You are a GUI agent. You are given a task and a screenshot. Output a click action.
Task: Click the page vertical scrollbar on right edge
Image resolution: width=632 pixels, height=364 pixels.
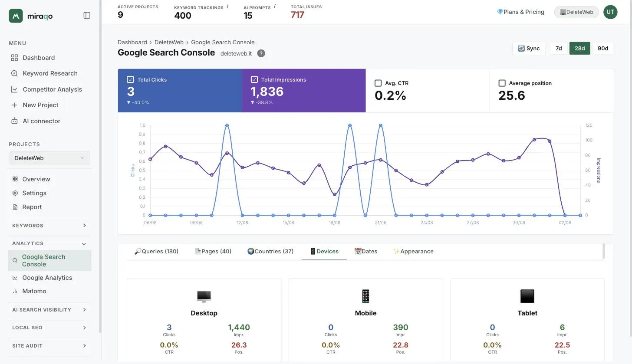click(x=630, y=169)
